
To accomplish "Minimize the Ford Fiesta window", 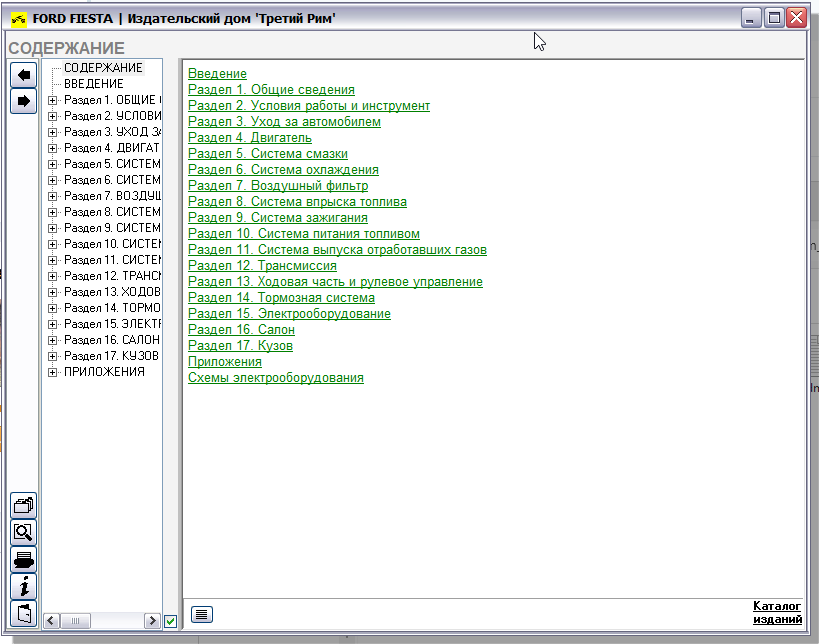I will (751, 18).
